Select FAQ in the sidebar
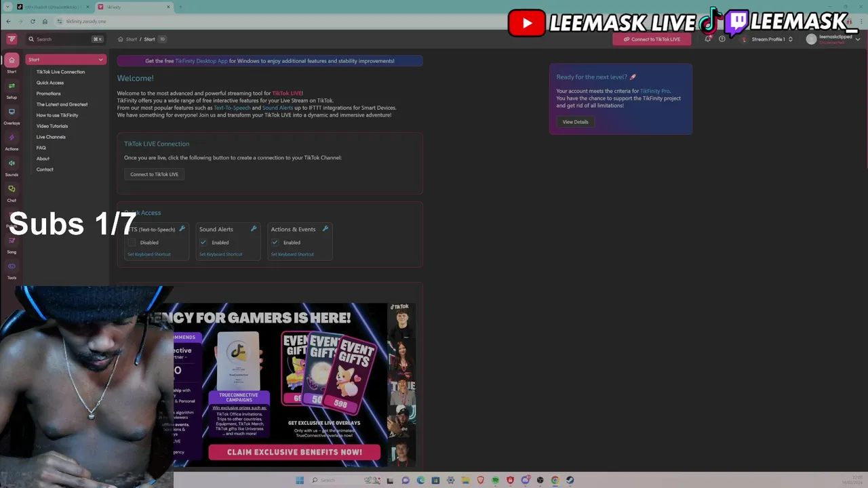This screenshot has width=868, height=488. (x=41, y=148)
